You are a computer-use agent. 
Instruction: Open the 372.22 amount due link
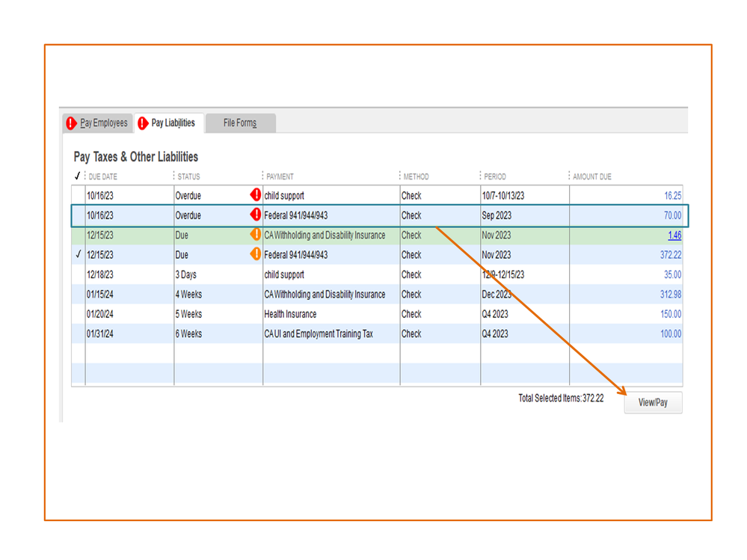670,255
